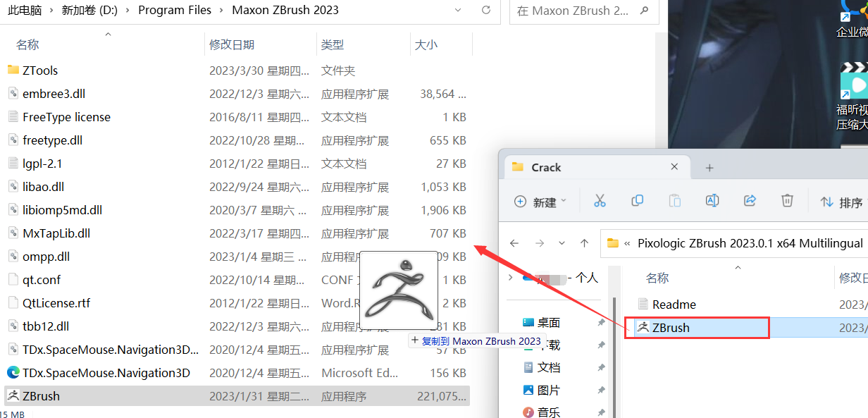Open 桌面 in the navigation pane
Image resolution: width=868 pixels, height=418 pixels.
(548, 323)
